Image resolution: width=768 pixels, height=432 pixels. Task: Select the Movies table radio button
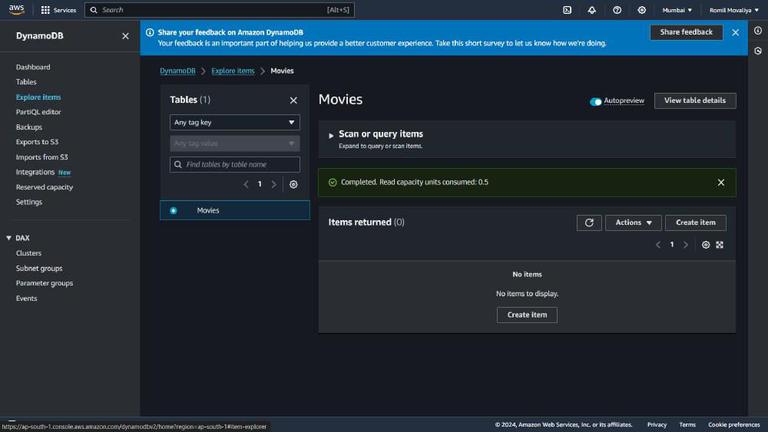coord(173,210)
